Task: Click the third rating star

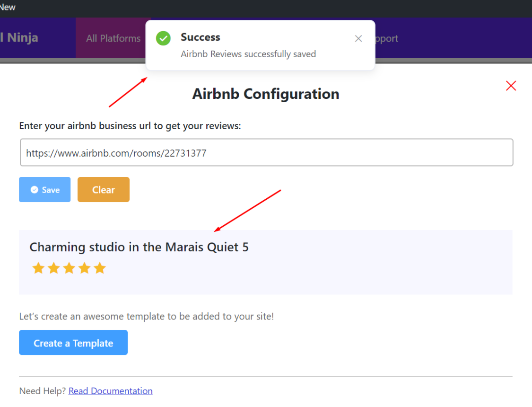Action: pos(69,269)
